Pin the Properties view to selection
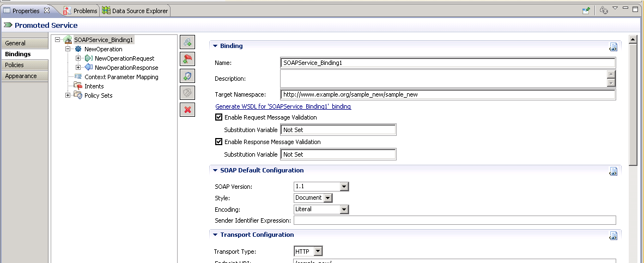Screen dimensions: 644x263 [x=586, y=10]
